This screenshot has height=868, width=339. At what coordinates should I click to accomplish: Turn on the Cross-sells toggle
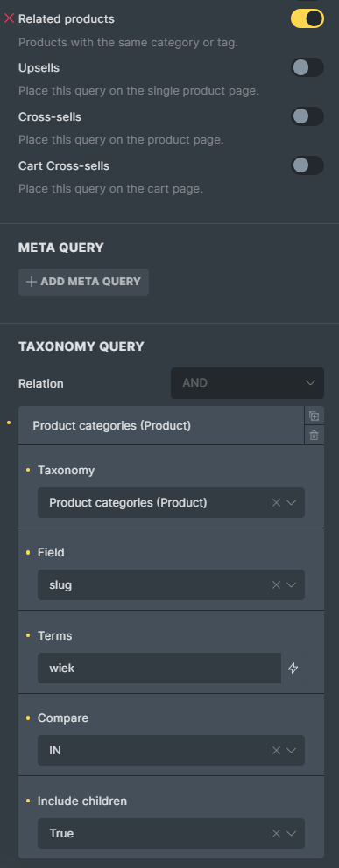(307, 116)
